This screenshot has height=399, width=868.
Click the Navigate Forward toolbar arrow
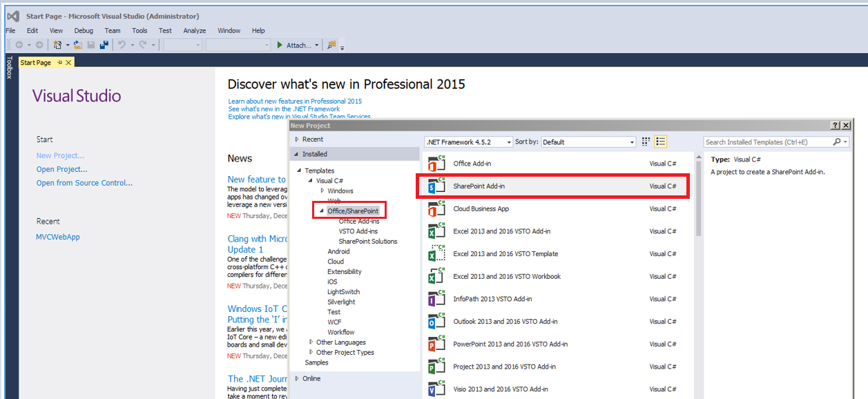tap(39, 45)
